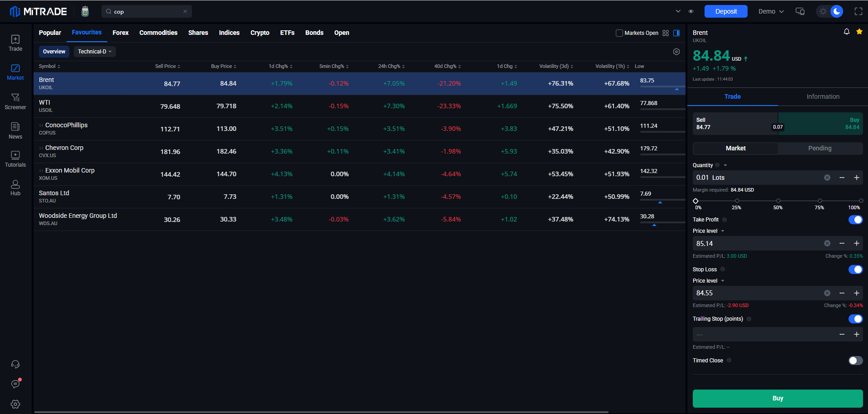Select the Sell price side
Viewport: 868px width, 414px height.
coord(735,124)
